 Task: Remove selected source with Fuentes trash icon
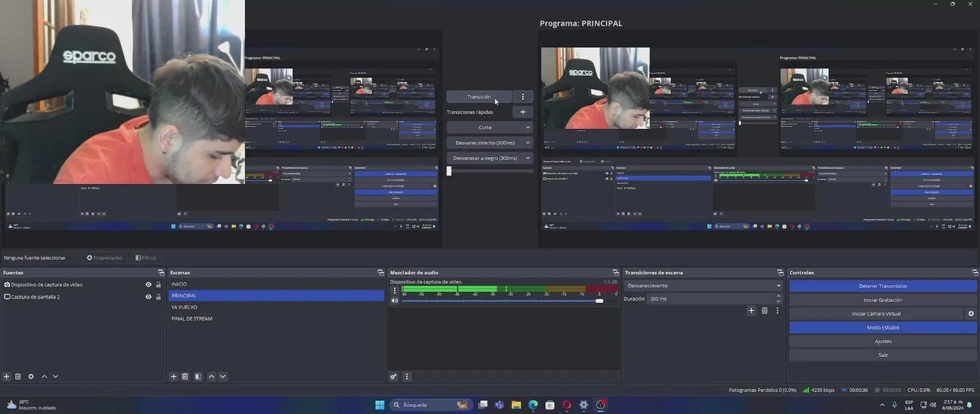click(x=18, y=377)
